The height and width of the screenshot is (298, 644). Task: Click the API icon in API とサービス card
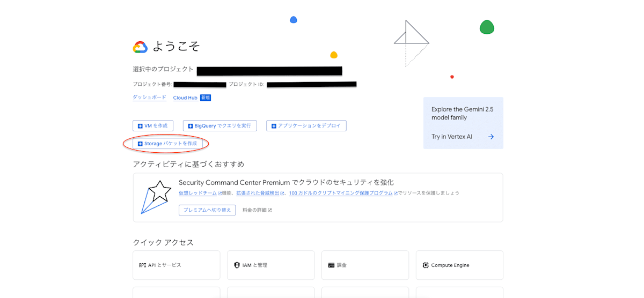tap(143, 265)
